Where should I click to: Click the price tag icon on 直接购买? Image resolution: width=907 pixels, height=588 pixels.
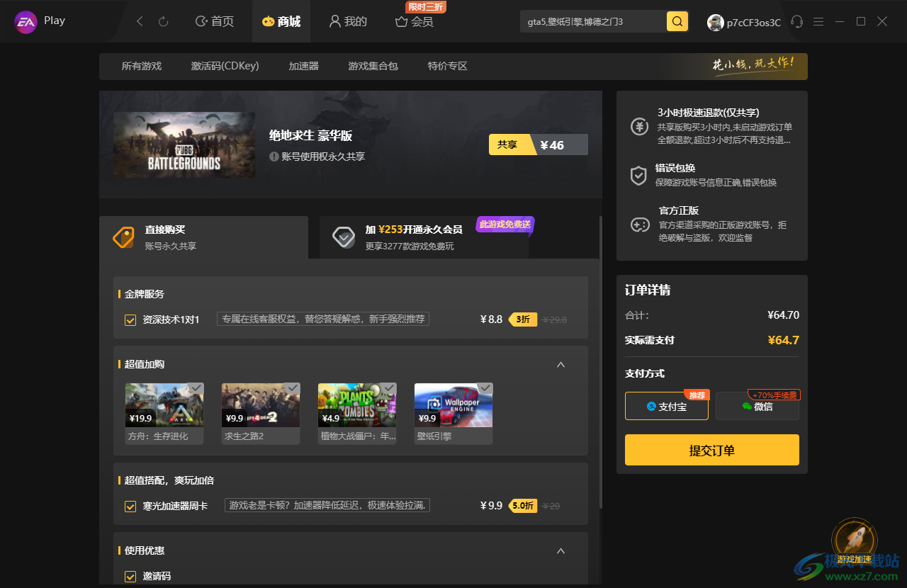(124, 237)
